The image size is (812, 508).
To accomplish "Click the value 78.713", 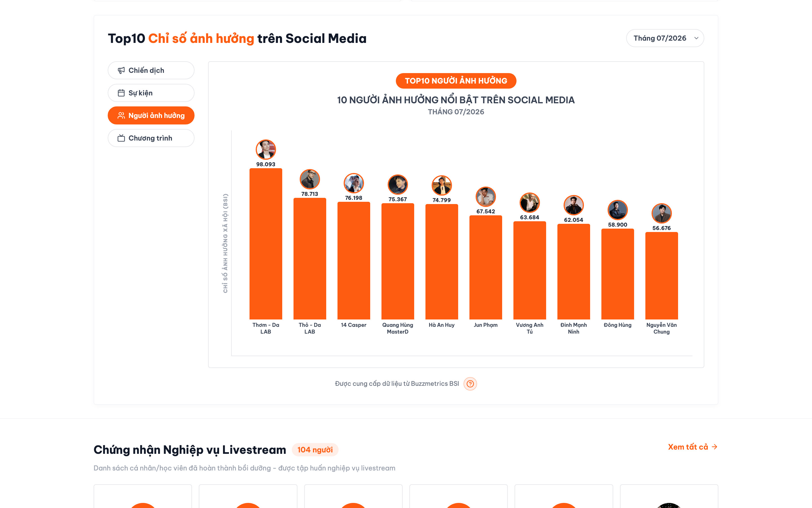I will (310, 194).
